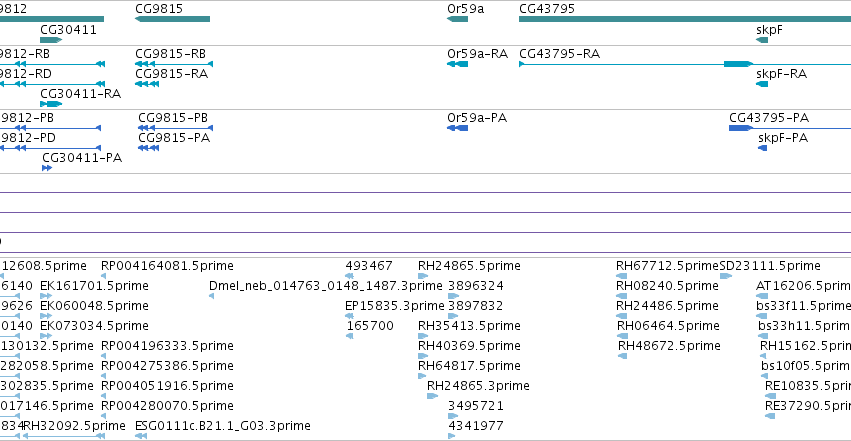Select the CG9815-RA transcript arrows

click(x=147, y=84)
